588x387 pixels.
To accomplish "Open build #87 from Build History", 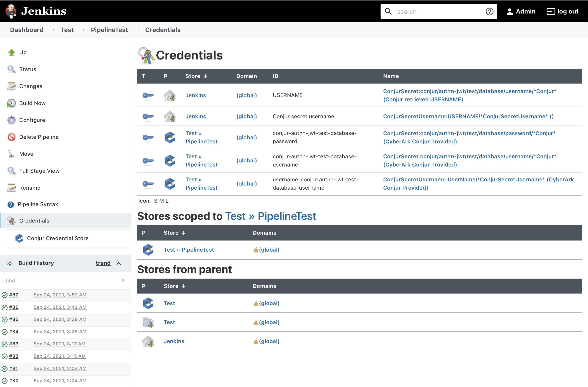I will 14,295.
